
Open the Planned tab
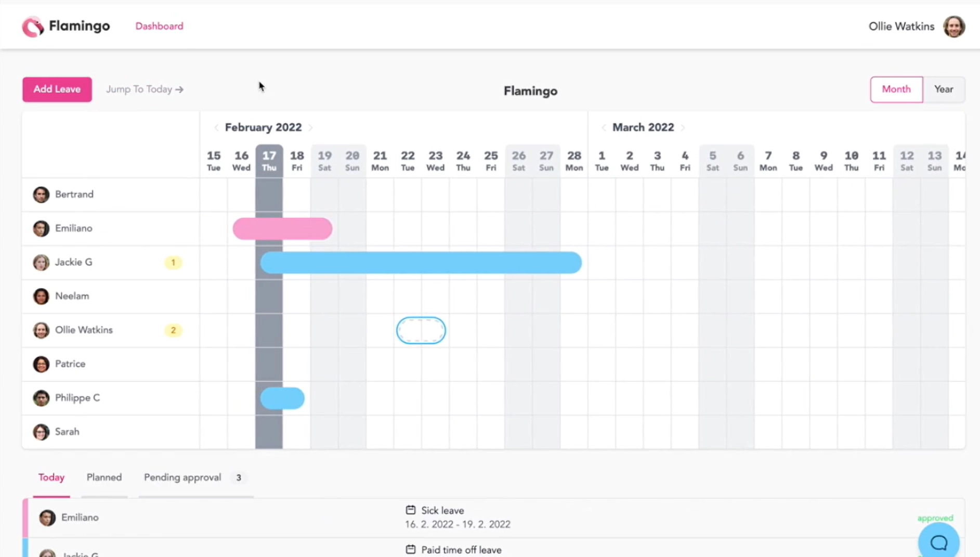tap(104, 477)
